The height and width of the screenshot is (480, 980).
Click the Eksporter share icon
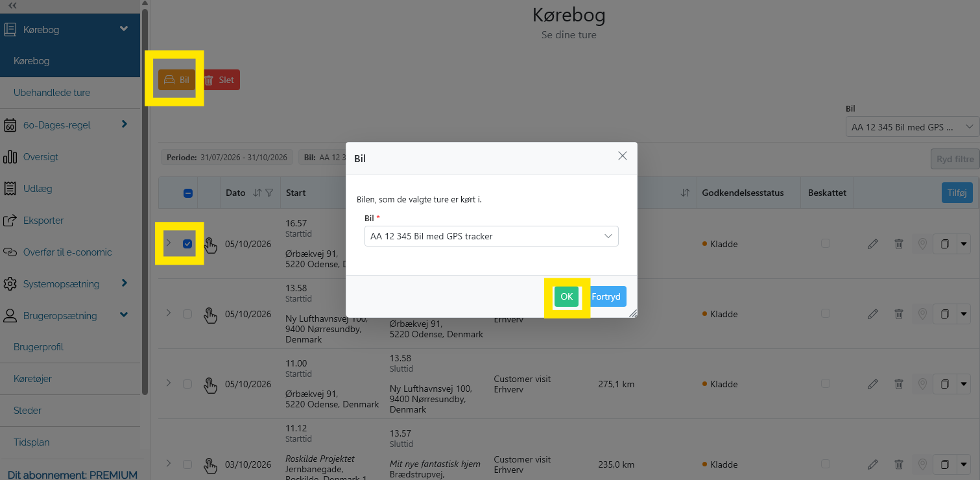pyautogui.click(x=10, y=221)
